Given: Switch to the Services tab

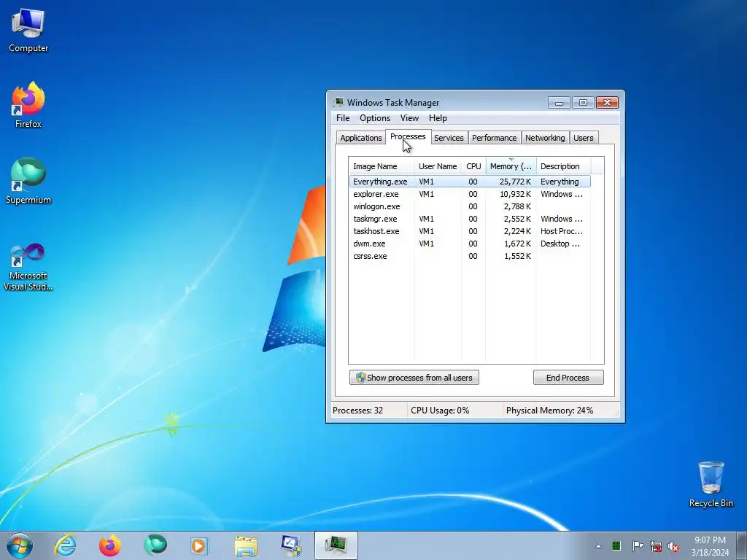Looking at the screenshot, I should pyautogui.click(x=449, y=138).
